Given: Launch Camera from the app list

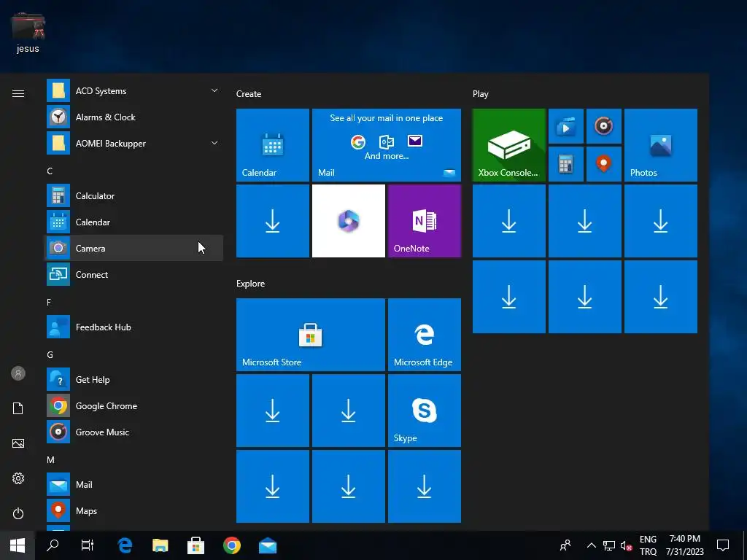Looking at the screenshot, I should [133, 248].
